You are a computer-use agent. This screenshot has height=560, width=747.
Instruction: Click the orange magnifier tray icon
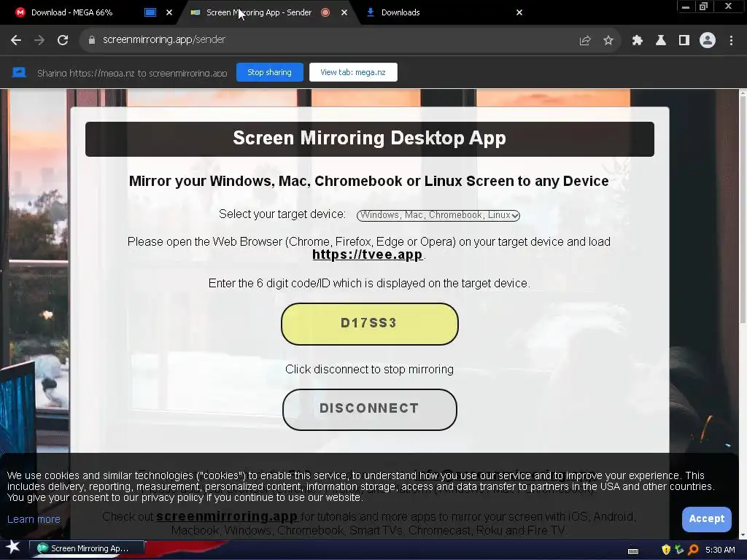click(x=694, y=550)
